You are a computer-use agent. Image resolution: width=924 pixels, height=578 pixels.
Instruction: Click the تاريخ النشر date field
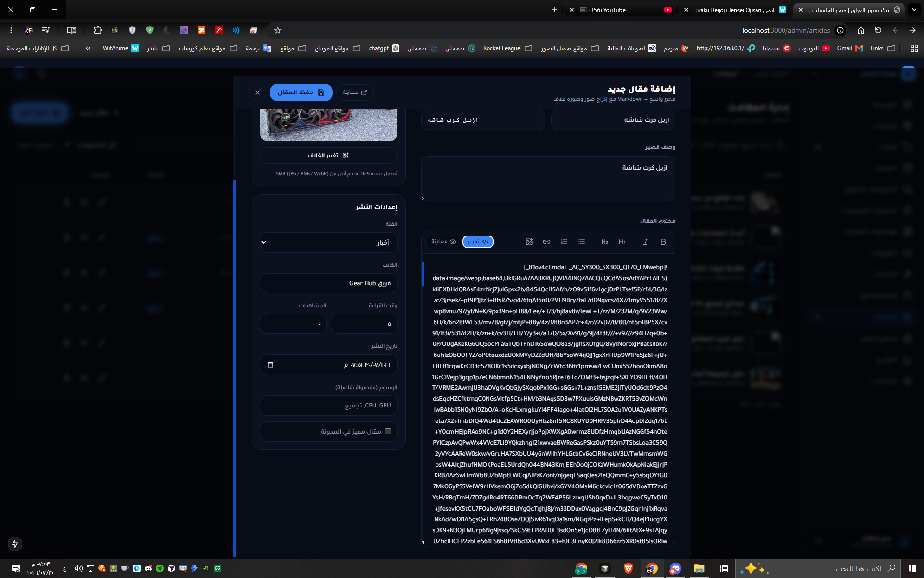click(329, 365)
